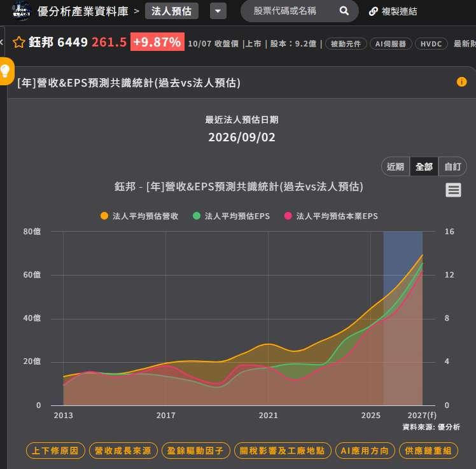Image resolution: width=476 pixels, height=469 pixels.
Task: Toggle 法人平均預估營收 legend series
Action: pyautogui.click(x=139, y=216)
